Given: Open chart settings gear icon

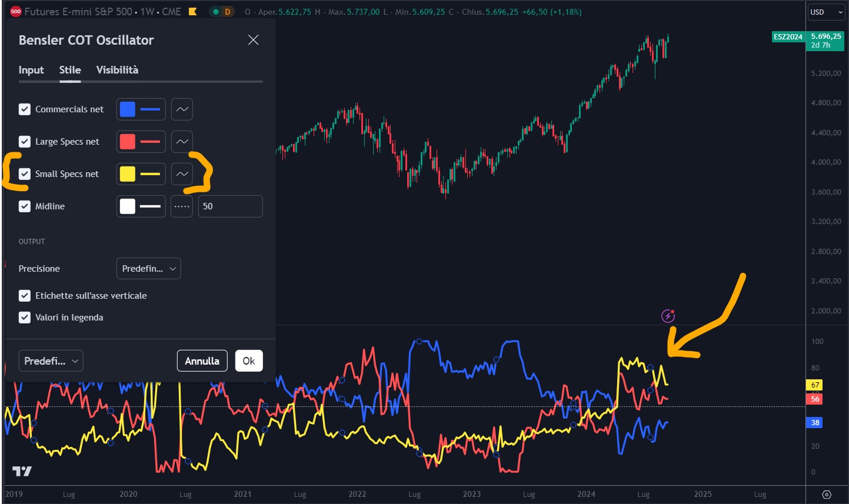Looking at the screenshot, I should (x=827, y=494).
